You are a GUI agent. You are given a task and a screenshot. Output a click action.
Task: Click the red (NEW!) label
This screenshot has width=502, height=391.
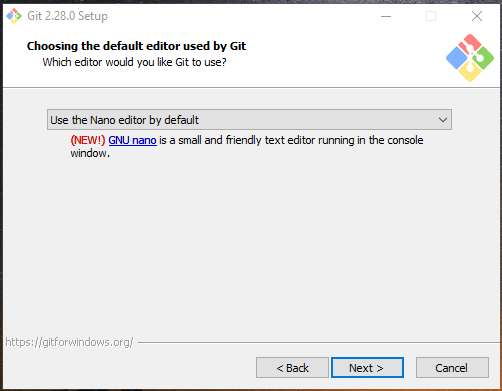coord(88,140)
